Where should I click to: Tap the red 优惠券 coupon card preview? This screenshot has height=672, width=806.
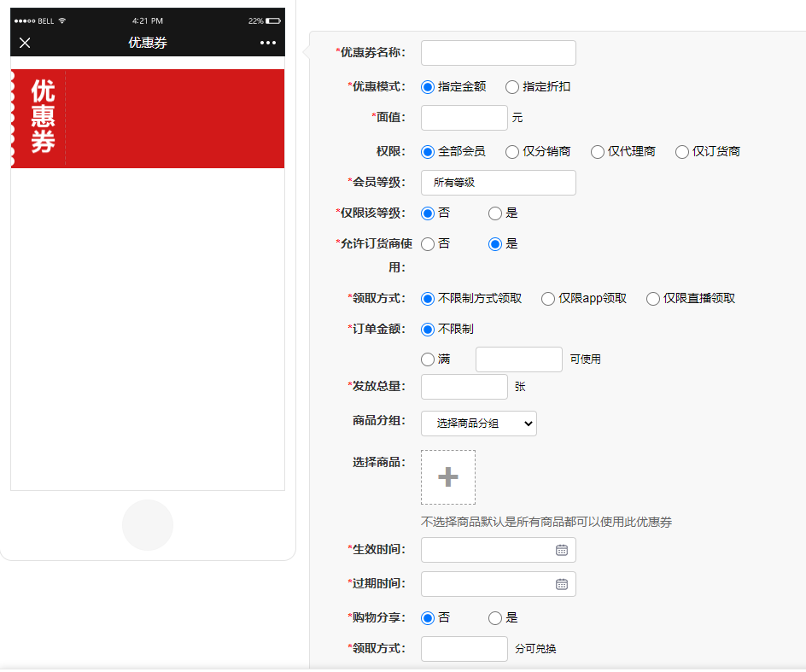[148, 119]
